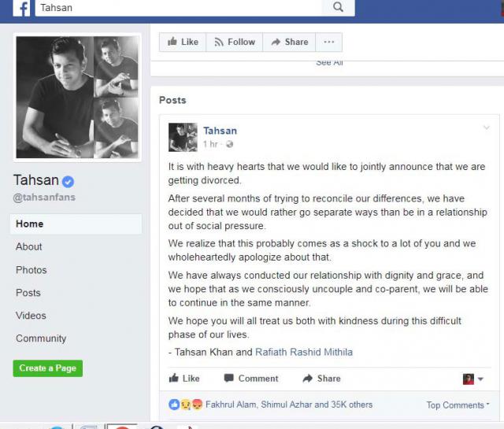Click the Facebook logo icon

pos(21,8)
